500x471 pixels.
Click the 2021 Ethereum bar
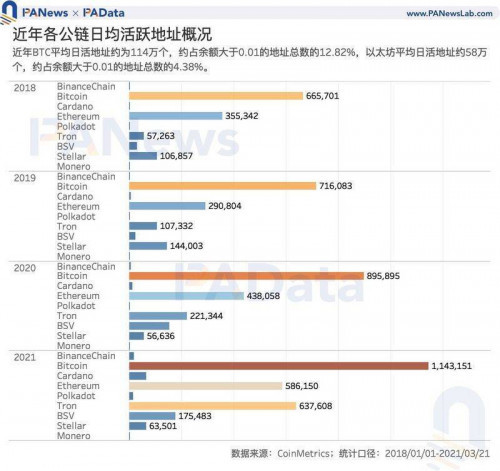pyautogui.click(x=206, y=386)
